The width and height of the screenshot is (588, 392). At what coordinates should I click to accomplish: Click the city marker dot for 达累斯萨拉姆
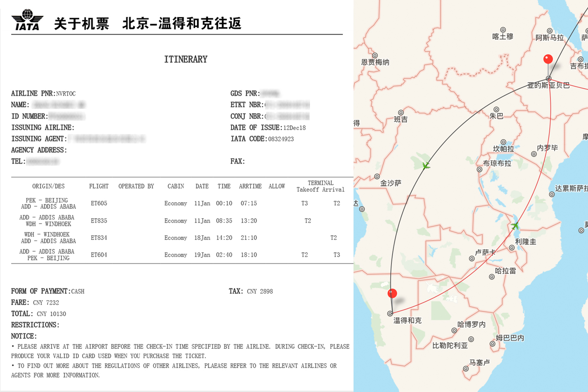click(x=552, y=194)
